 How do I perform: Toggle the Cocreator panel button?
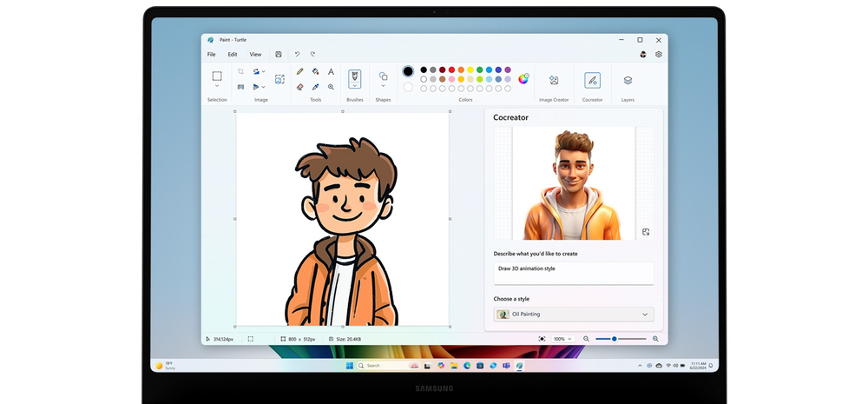[x=592, y=80]
